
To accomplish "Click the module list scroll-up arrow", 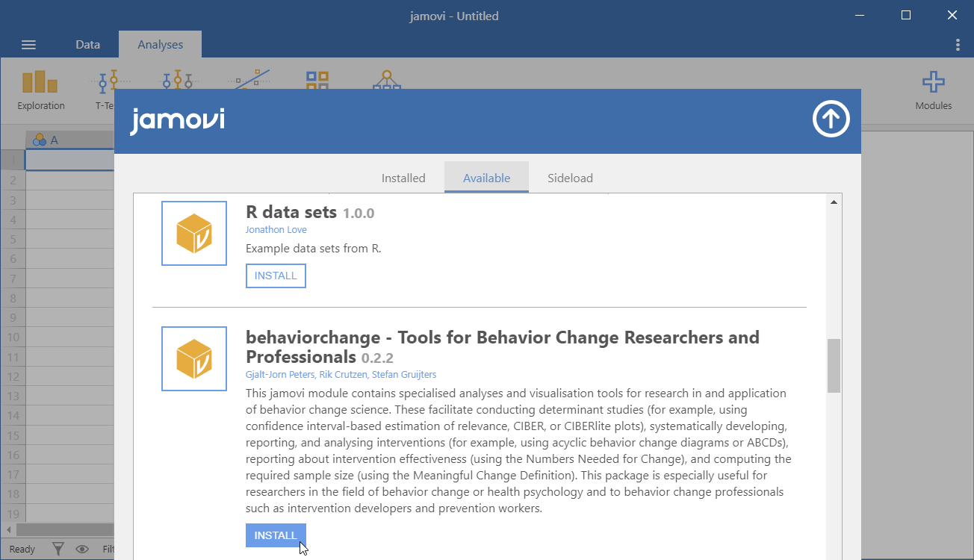I will [x=834, y=202].
